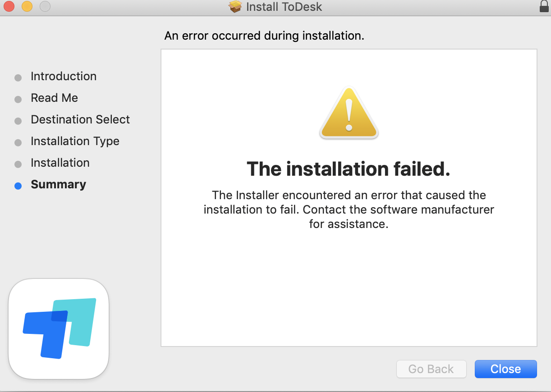
Task: Click the ToDesk app logo icon
Action: [x=59, y=328]
